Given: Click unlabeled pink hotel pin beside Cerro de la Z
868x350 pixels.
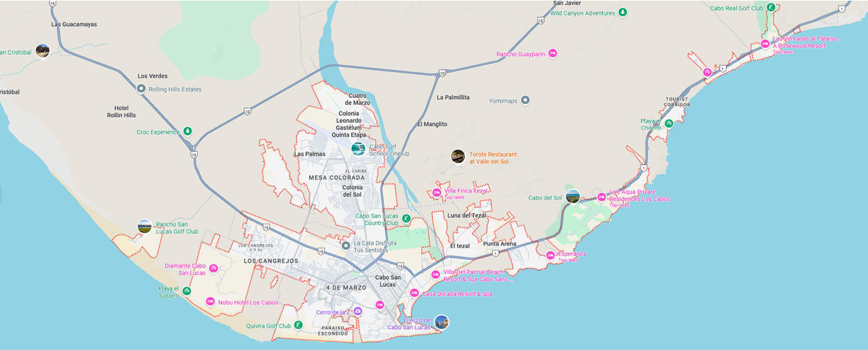Looking at the screenshot, I should click(380, 305).
